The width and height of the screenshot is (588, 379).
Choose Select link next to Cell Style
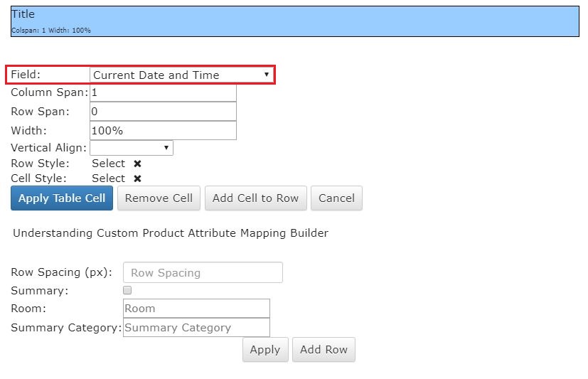click(x=108, y=178)
